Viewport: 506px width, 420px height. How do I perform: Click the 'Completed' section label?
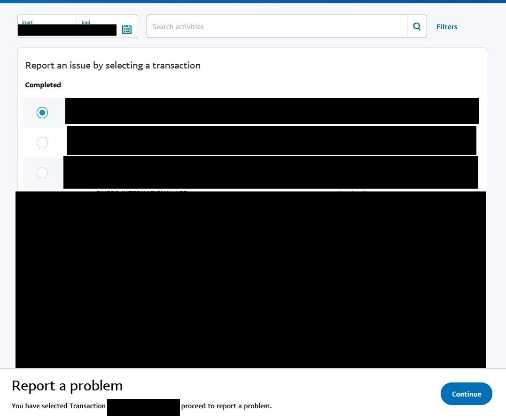coord(43,85)
